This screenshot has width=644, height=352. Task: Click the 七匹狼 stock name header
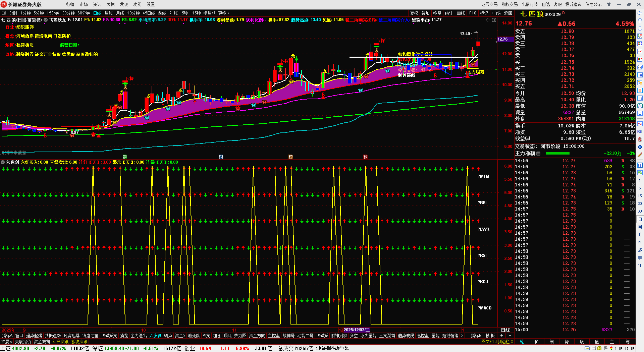coord(532,14)
